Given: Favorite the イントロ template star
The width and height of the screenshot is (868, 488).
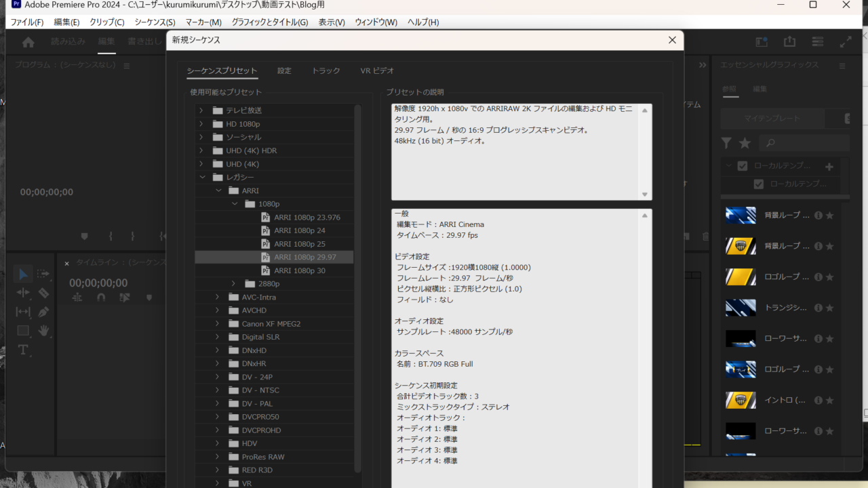Looking at the screenshot, I should pyautogui.click(x=829, y=400).
